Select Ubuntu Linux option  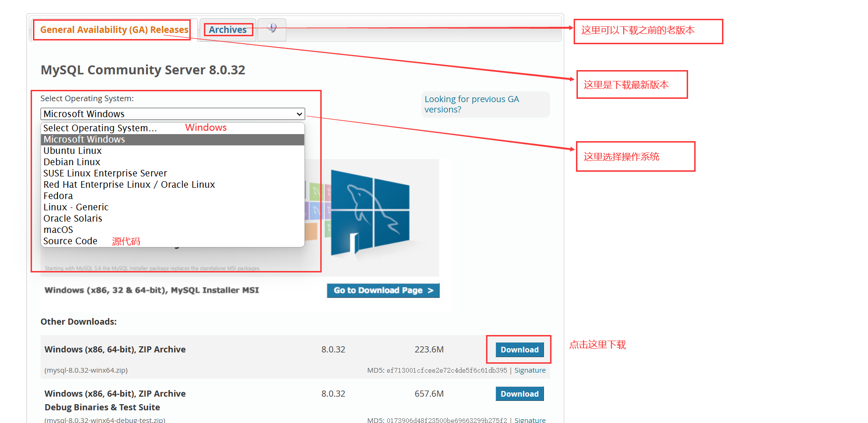[x=172, y=151]
